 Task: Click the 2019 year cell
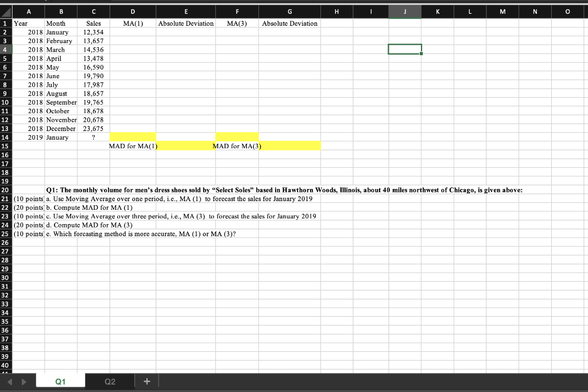click(x=29, y=137)
